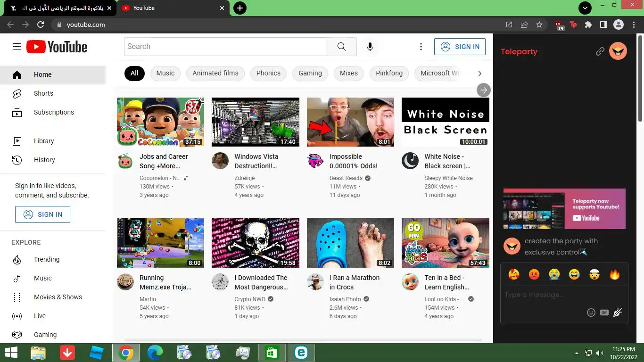Open the Windows Start menu
644x362 pixels.
[11, 353]
